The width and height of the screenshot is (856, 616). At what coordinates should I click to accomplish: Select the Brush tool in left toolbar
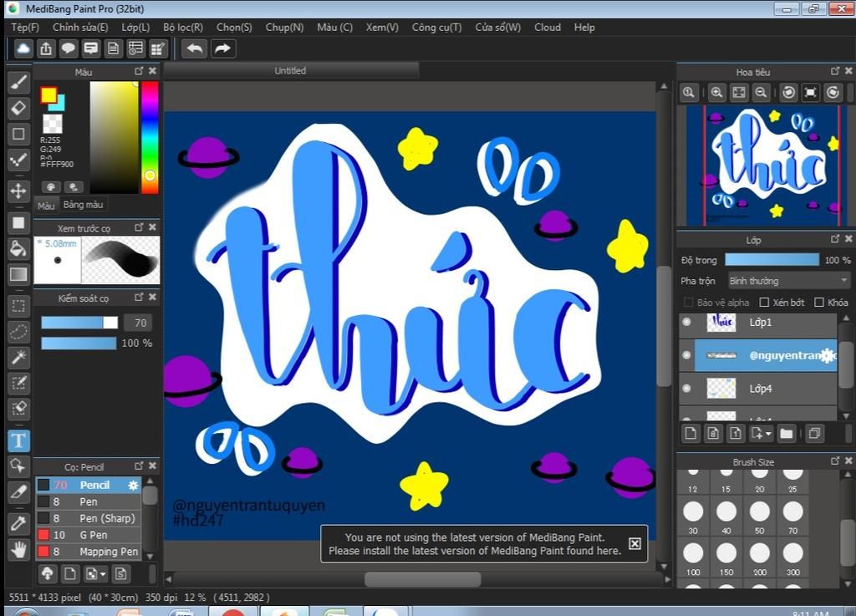(18, 83)
